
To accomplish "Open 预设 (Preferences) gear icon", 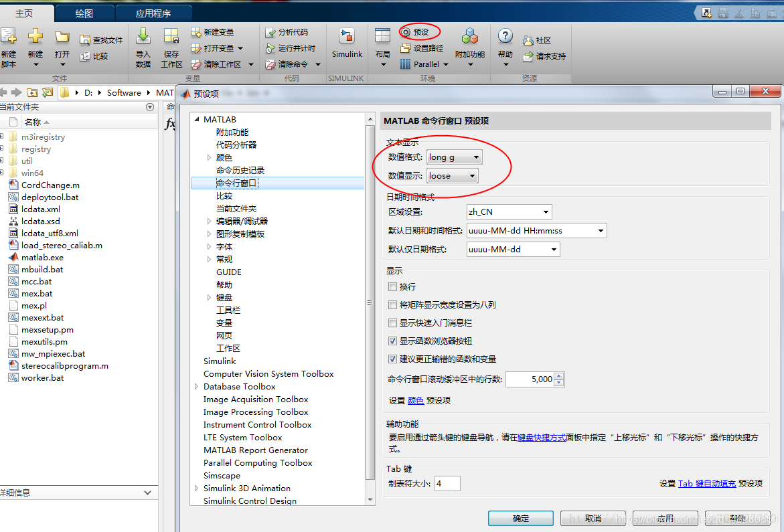I will tap(406, 32).
